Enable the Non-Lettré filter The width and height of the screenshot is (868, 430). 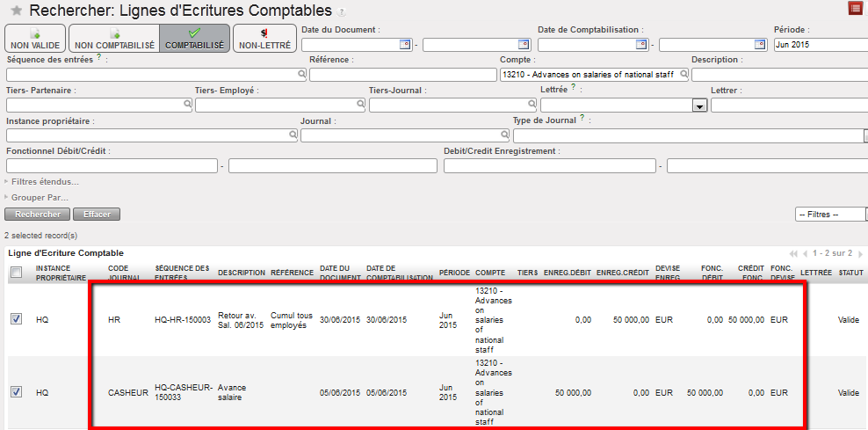pyautogui.click(x=264, y=39)
